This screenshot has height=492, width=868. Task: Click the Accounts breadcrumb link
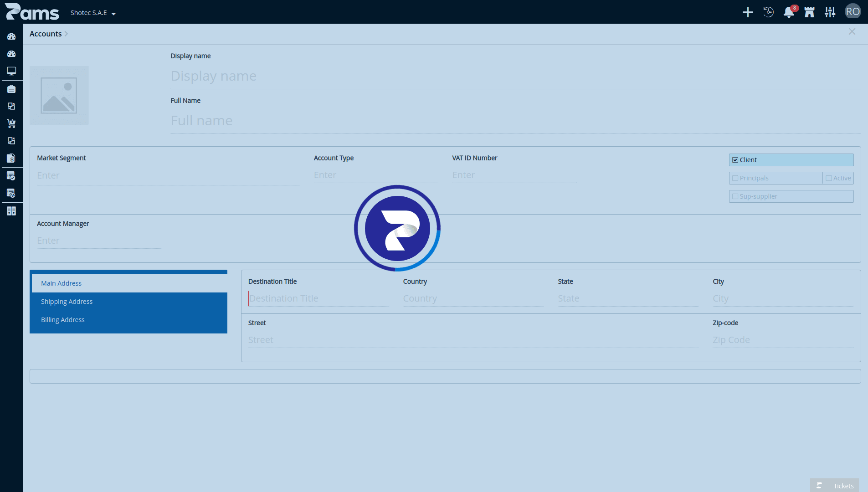click(46, 34)
